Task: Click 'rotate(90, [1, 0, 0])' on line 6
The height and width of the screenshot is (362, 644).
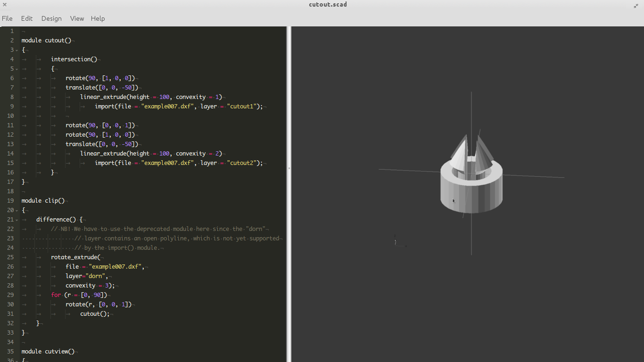Action: 100,78
